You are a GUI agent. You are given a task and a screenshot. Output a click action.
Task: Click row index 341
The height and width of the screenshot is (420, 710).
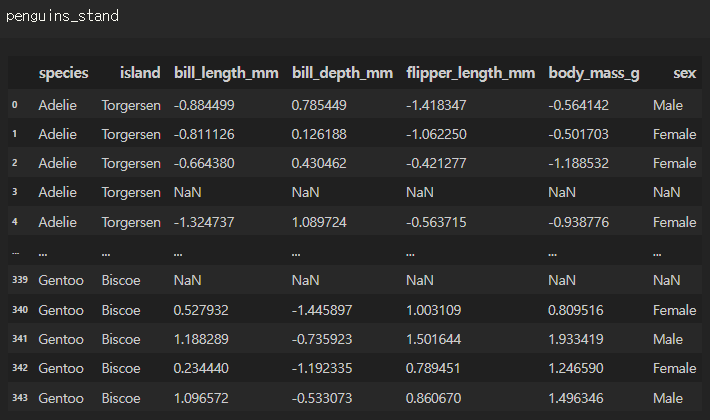click(x=20, y=339)
